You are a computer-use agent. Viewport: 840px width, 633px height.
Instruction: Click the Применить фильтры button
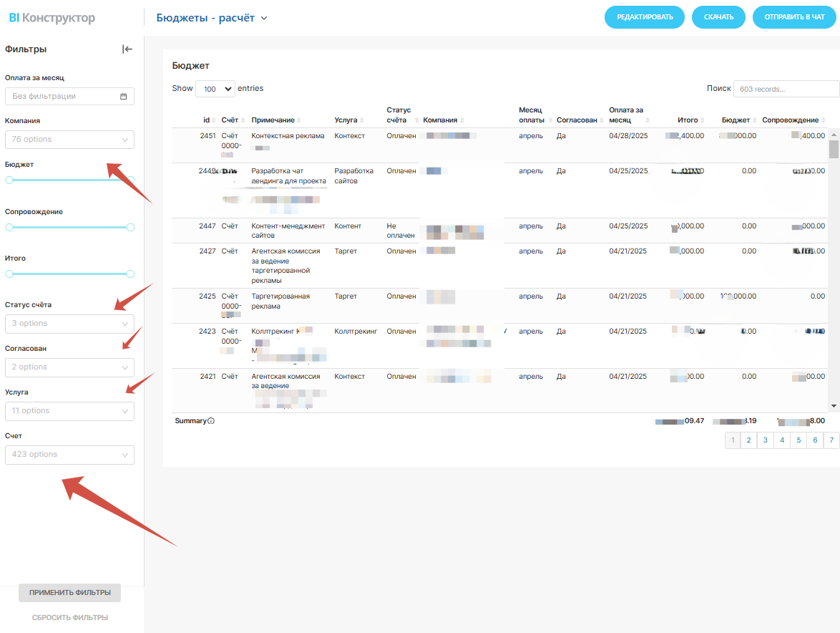[x=70, y=593]
